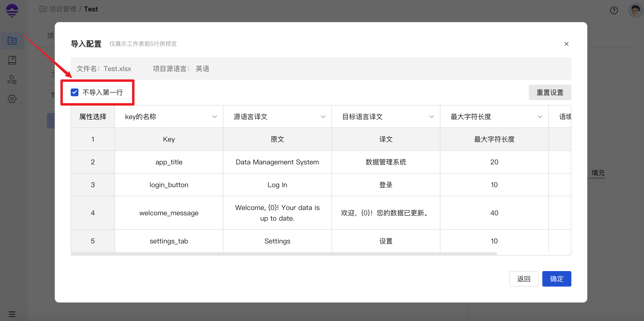Click the 译文 header row cell
Image resolution: width=644 pixels, height=321 pixels.
(386, 139)
